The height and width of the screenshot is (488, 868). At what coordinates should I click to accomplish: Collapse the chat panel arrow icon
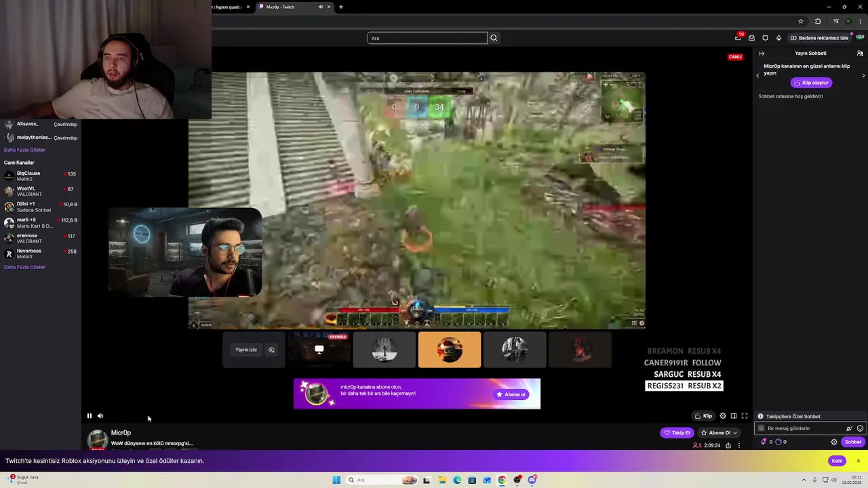pyautogui.click(x=762, y=54)
